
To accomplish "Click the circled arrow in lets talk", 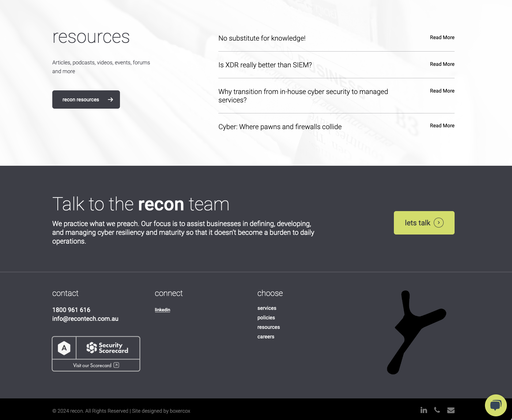I will click(438, 223).
